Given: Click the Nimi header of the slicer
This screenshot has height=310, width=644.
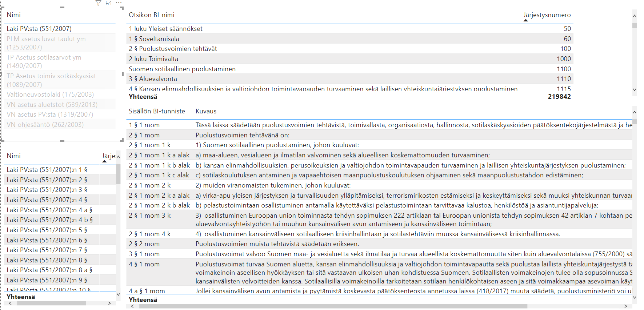Looking at the screenshot, I should [x=13, y=15].
